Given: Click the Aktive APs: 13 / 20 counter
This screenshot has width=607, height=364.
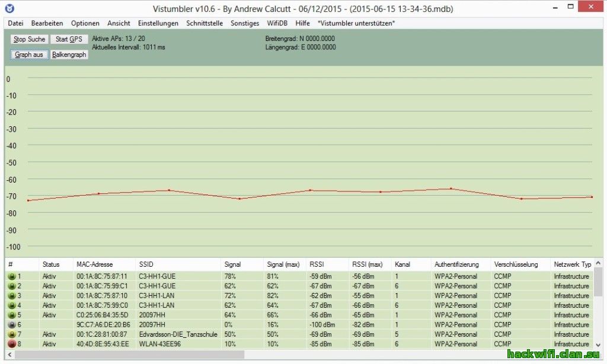Looking at the screenshot, I should coord(119,39).
